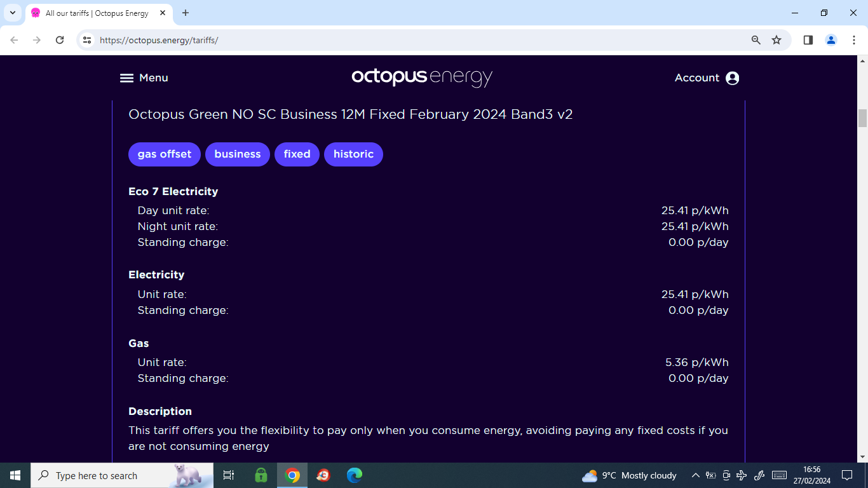Open the hamburger Menu icon
The height and width of the screenshot is (488, 868).
tap(126, 78)
